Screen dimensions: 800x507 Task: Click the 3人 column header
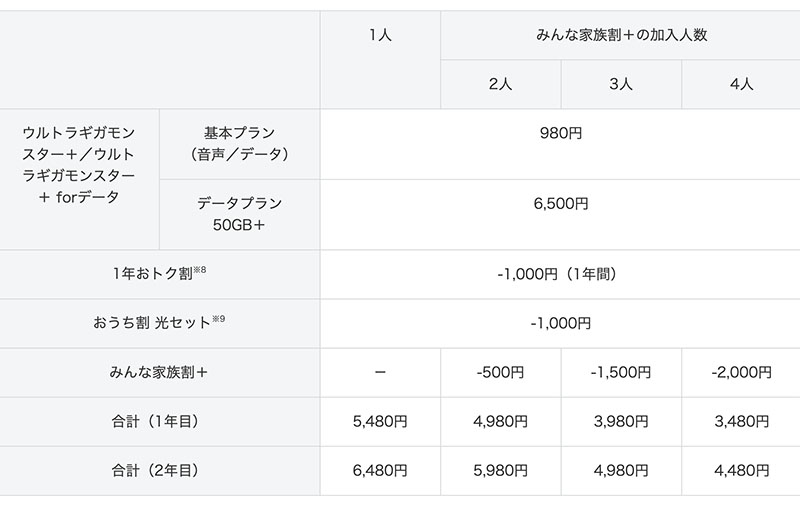(x=621, y=84)
